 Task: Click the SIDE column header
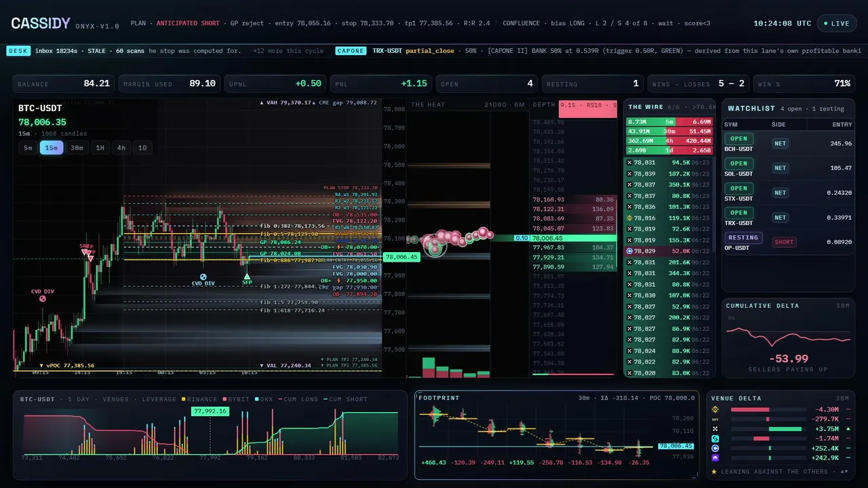779,125
